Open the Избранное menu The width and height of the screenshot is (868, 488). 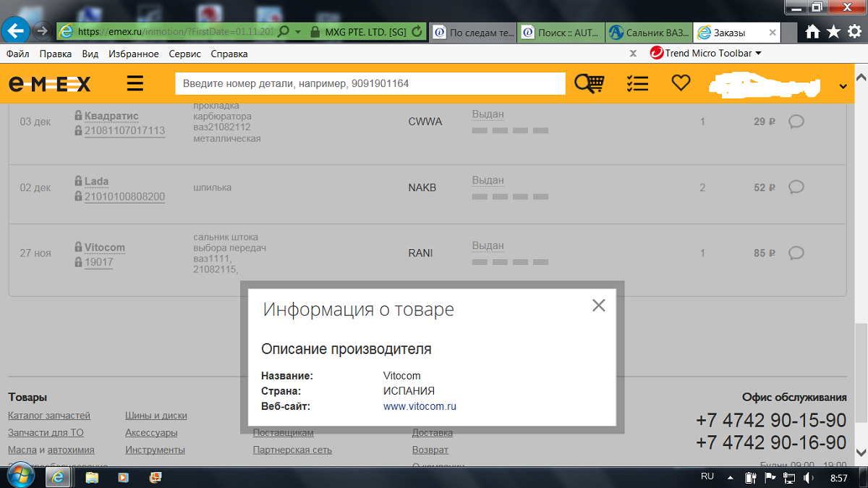tap(133, 54)
